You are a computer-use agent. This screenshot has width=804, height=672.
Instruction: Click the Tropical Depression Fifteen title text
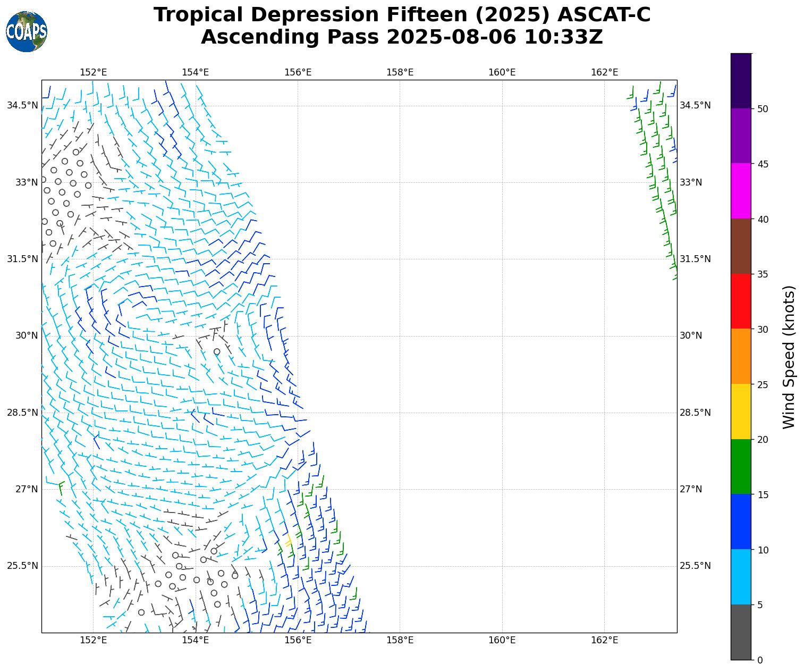[402, 15]
